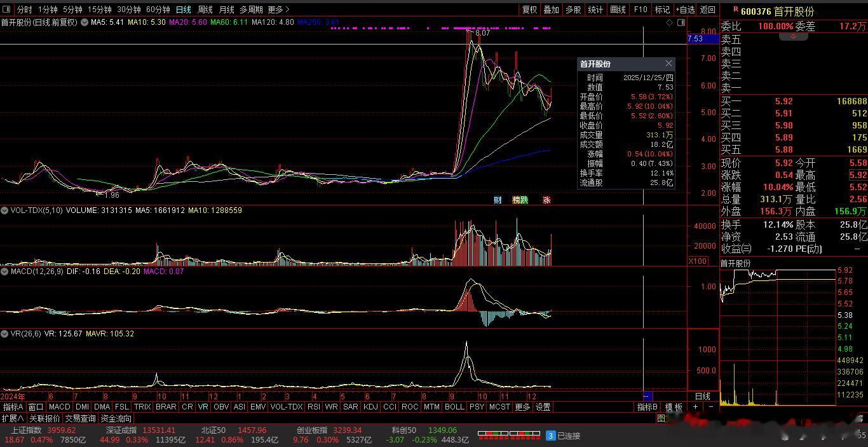
Task: Open the 指标A indicator menu
Action: click(x=13, y=407)
